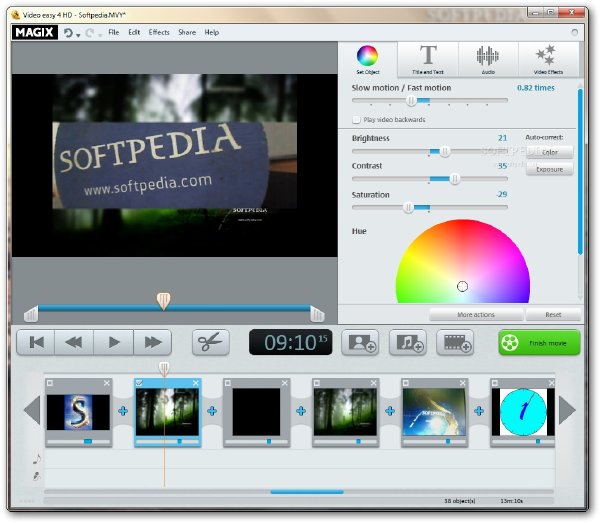The width and height of the screenshot is (600, 523).
Task: Click the add video clip icon button
Action: coord(455,342)
